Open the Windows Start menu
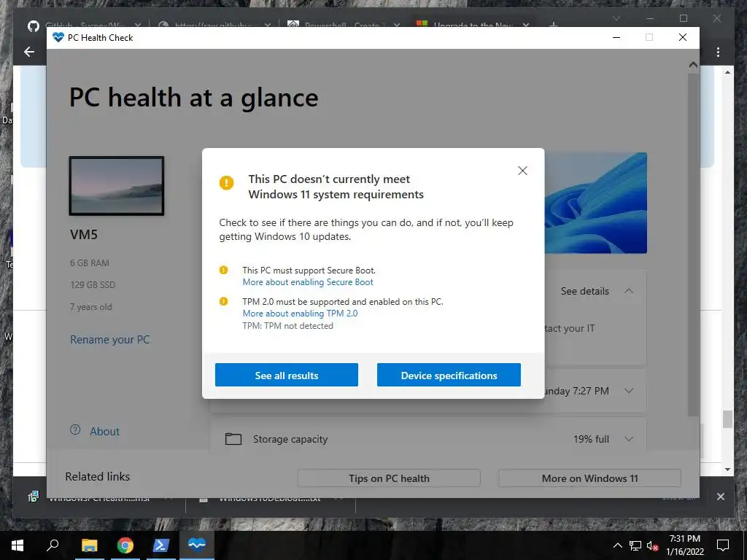Image resolution: width=747 pixels, height=560 pixels. [x=18, y=545]
